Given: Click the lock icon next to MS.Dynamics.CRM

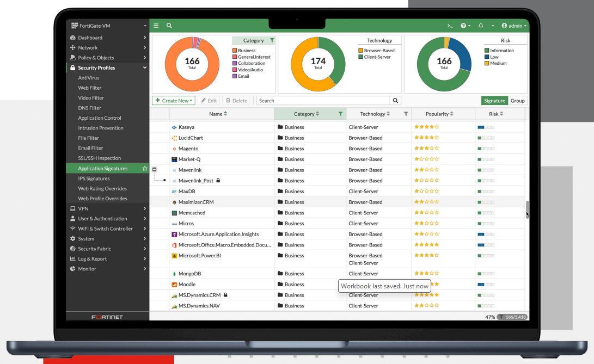Looking at the screenshot, I should (225, 295).
